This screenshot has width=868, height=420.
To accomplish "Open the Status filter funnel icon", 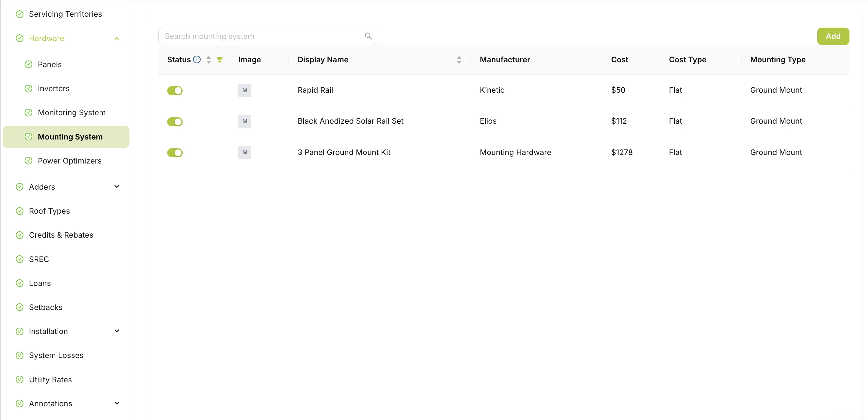I will (220, 60).
